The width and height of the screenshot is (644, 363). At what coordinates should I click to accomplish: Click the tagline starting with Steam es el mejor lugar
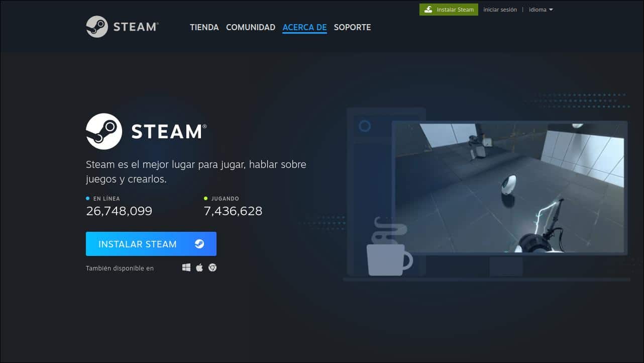tap(196, 172)
